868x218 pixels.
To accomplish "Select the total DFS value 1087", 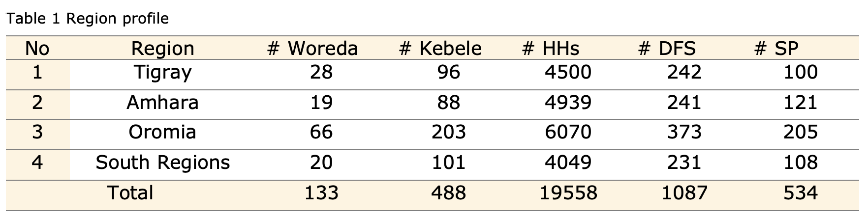I will pyautogui.click(x=684, y=192).
